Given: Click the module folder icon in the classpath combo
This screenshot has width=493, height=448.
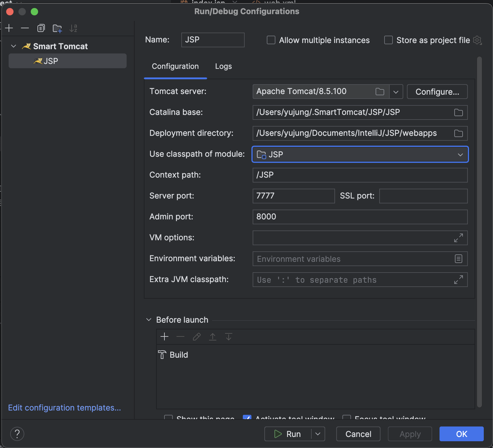Looking at the screenshot, I should [x=261, y=155].
